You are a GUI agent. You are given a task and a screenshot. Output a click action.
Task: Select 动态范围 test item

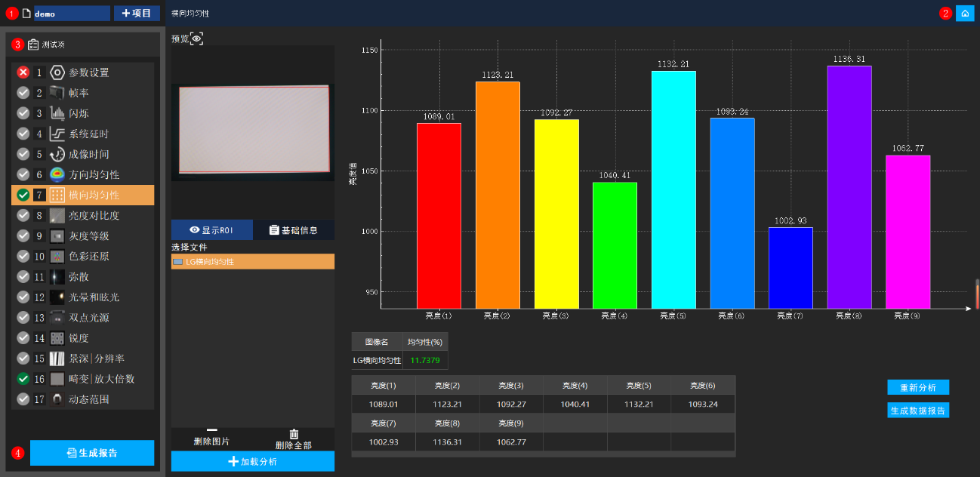pyautogui.click(x=88, y=399)
